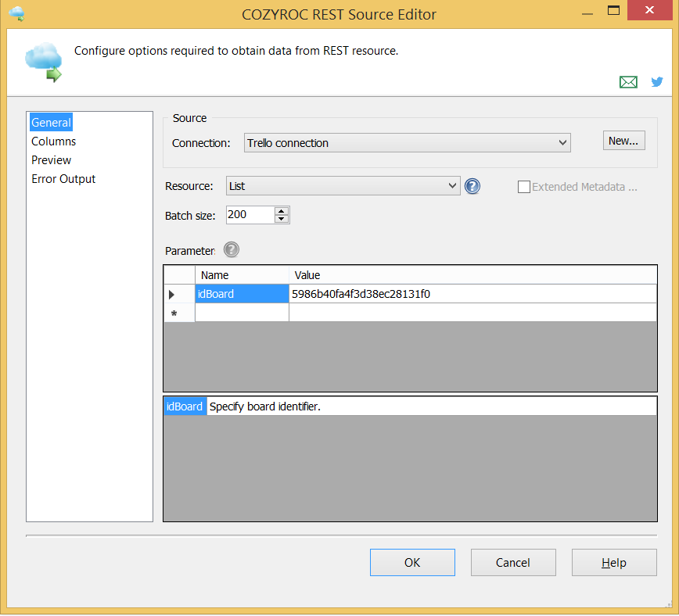Click the Name column header
The height and width of the screenshot is (616, 679).
242,275
